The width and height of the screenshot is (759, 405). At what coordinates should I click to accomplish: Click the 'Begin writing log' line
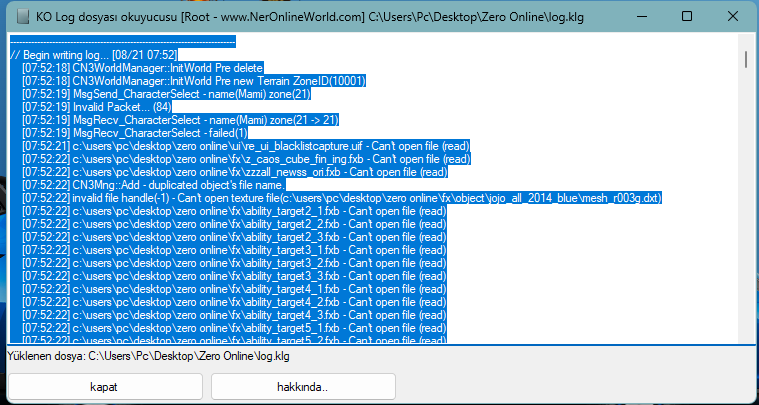point(94,55)
